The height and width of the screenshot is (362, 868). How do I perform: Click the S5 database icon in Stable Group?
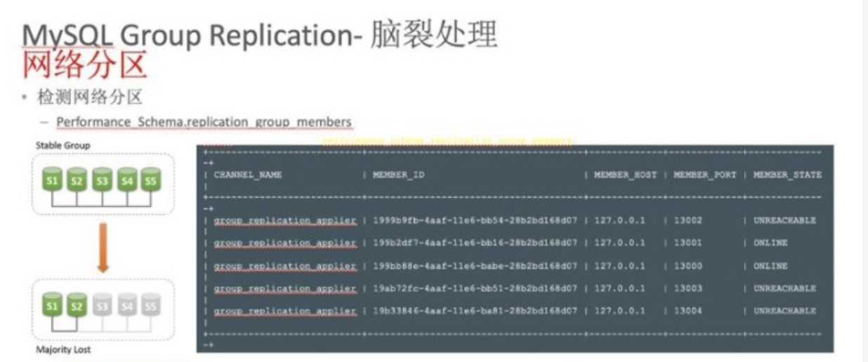click(150, 180)
